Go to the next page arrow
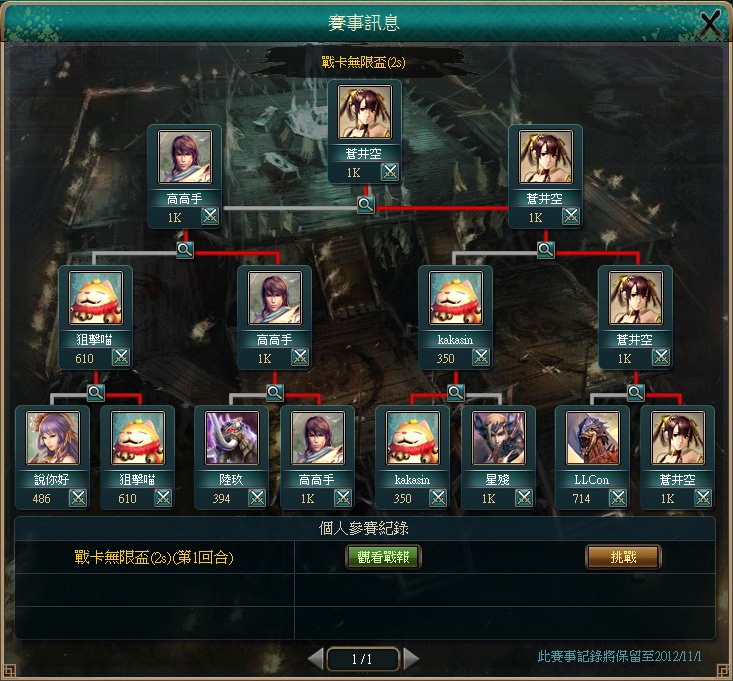733x681 pixels. pos(411,659)
